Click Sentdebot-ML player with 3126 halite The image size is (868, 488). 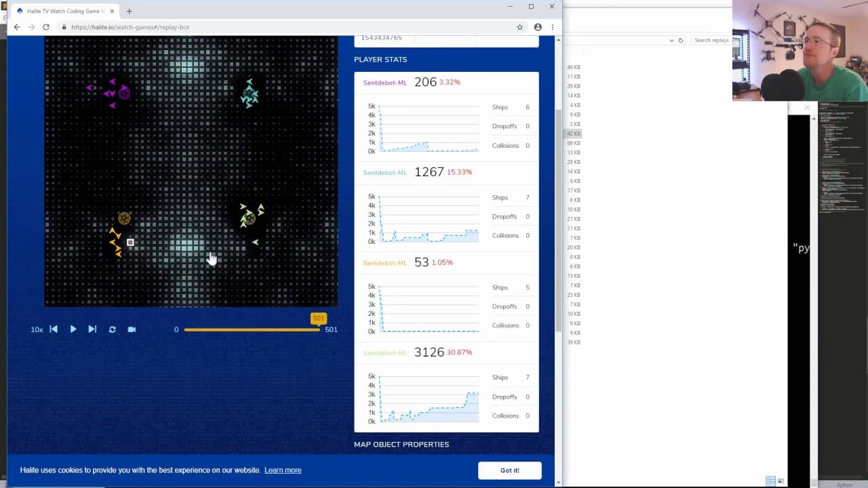384,352
